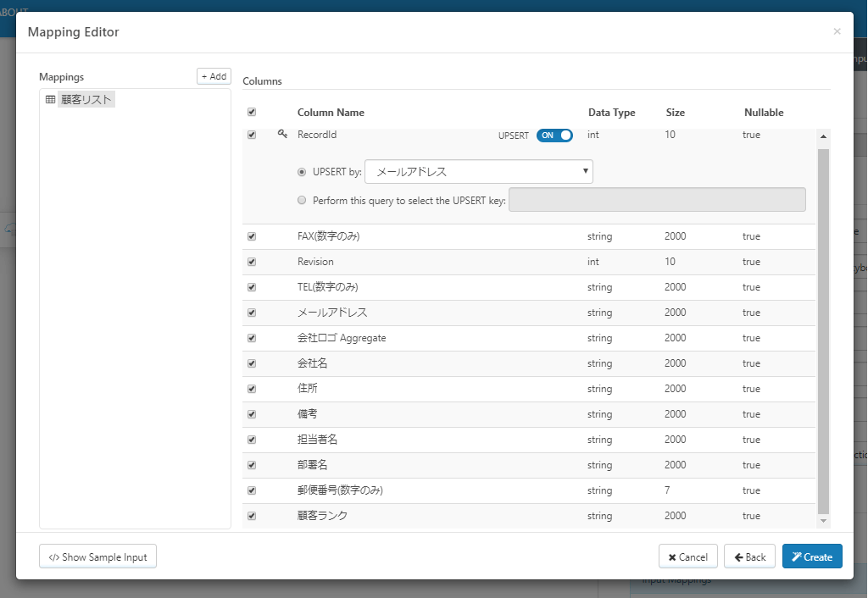The height and width of the screenshot is (598, 868).
Task: Click the Nullable column header
Action: click(764, 113)
